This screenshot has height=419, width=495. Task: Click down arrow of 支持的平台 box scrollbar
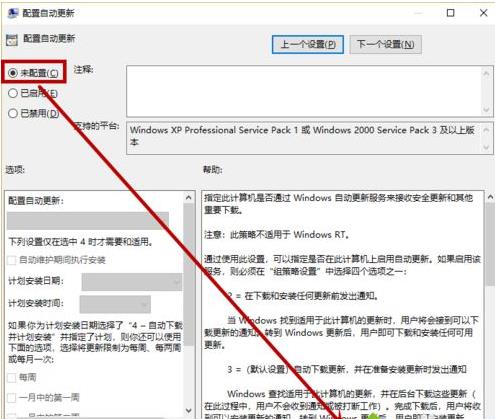[487, 147]
